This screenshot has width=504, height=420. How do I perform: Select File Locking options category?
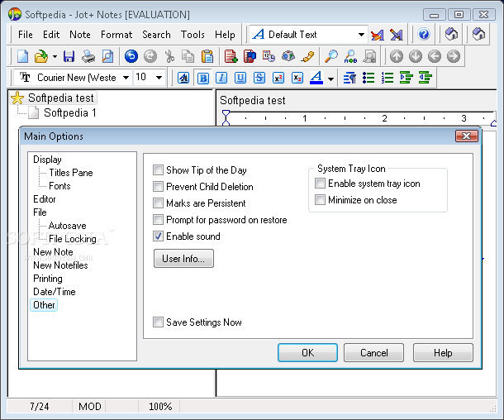click(73, 239)
